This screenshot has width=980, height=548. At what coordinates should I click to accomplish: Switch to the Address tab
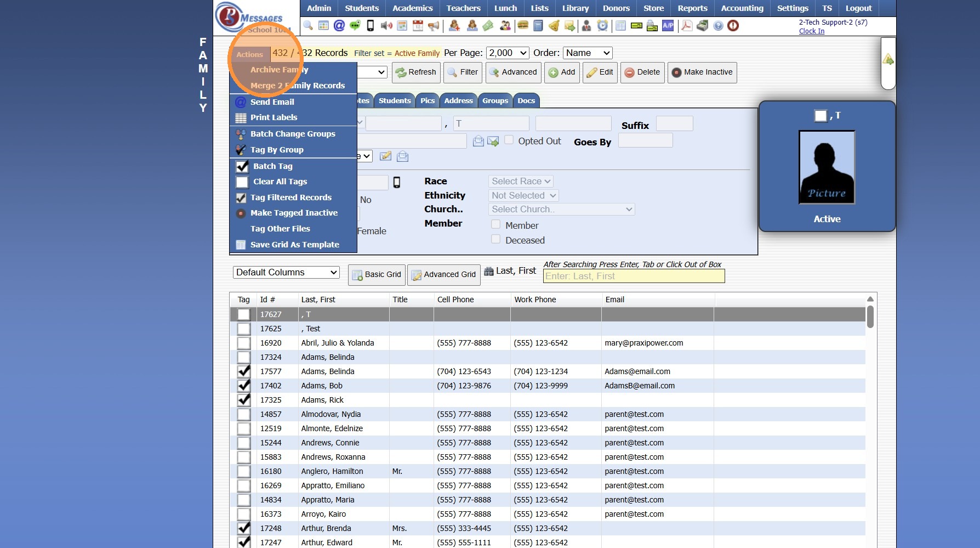pos(458,101)
